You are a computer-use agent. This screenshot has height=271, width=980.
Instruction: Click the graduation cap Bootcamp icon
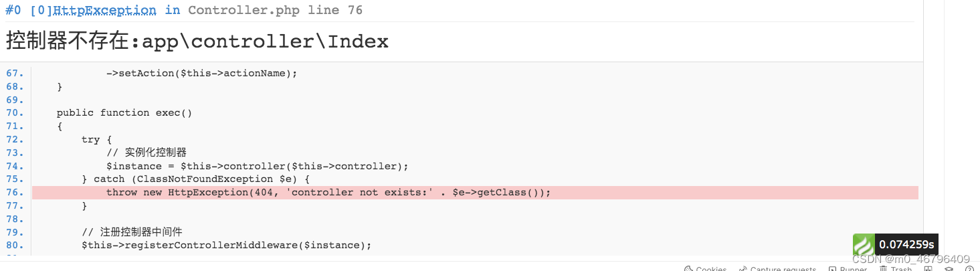click(949, 269)
